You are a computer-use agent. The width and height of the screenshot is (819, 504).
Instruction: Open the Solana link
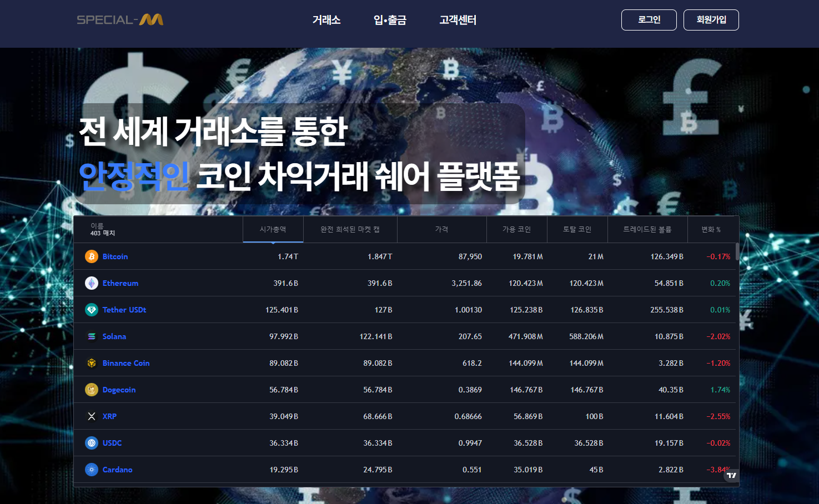click(114, 336)
